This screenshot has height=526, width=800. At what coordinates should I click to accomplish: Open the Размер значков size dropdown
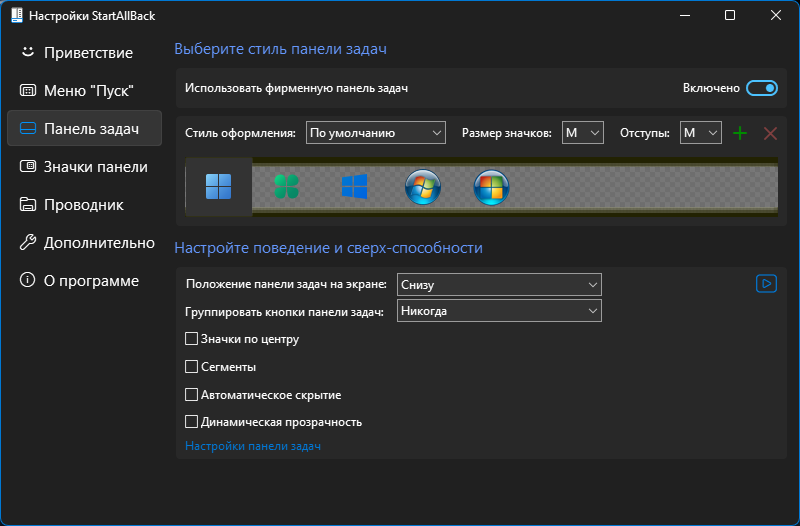583,133
